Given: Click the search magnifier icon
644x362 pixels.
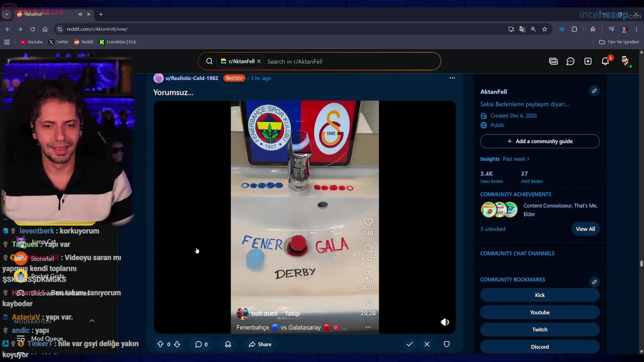Looking at the screenshot, I should 209,61.
